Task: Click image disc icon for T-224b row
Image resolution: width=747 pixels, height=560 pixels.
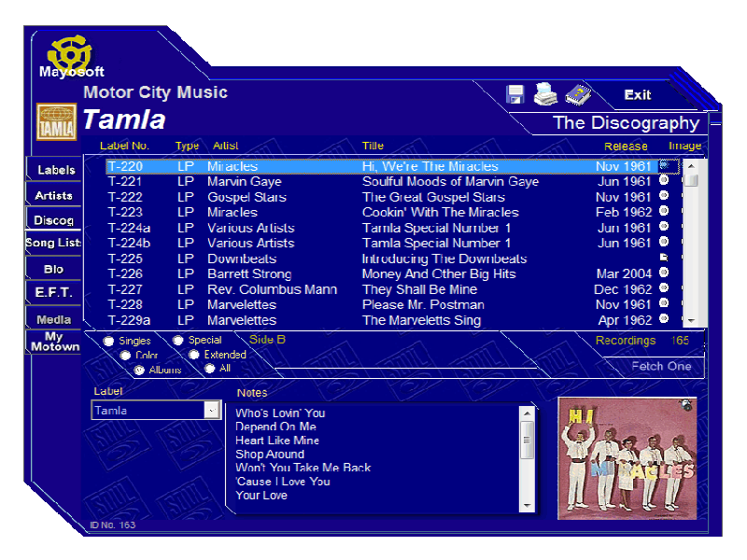Action: tap(664, 242)
